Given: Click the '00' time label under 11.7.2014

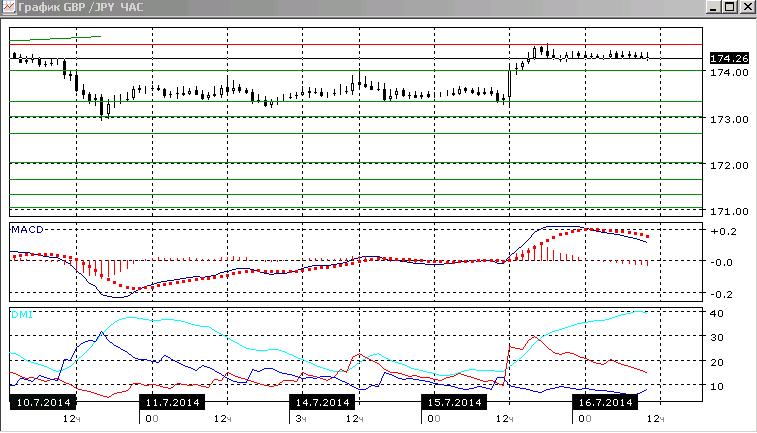Looking at the screenshot, I should [x=152, y=419].
